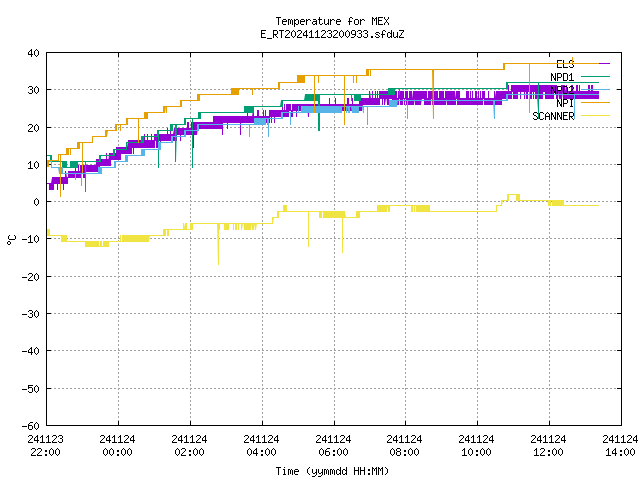Click the x-axis tick label 241124 02:00
The height and width of the screenshot is (480, 640).
(x=189, y=446)
